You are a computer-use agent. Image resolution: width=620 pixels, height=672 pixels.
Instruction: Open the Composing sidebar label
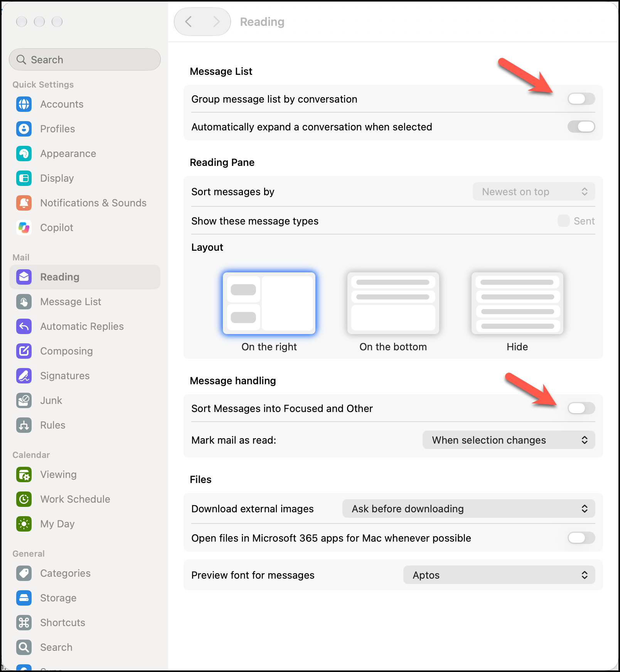(x=66, y=351)
